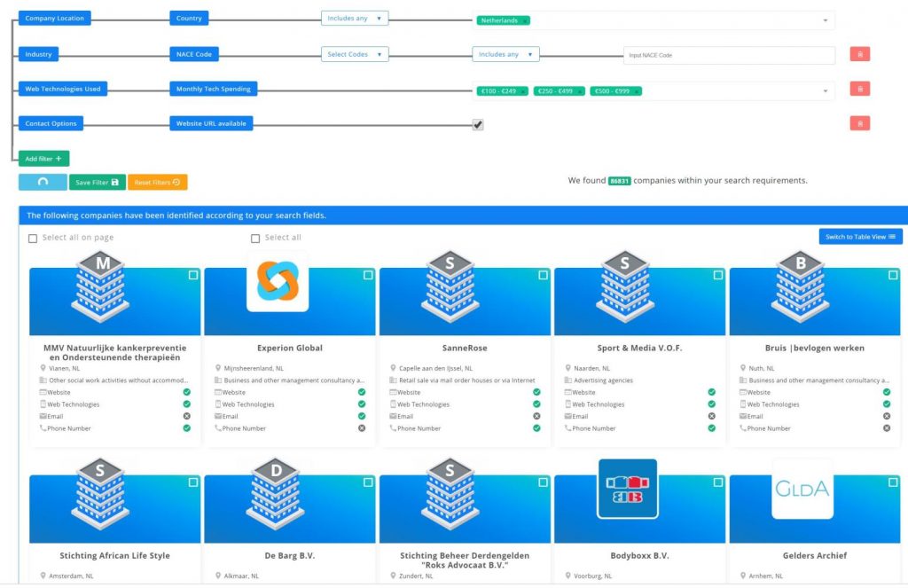
Task: Click the orange Reset Filters button
Action: coord(158,182)
